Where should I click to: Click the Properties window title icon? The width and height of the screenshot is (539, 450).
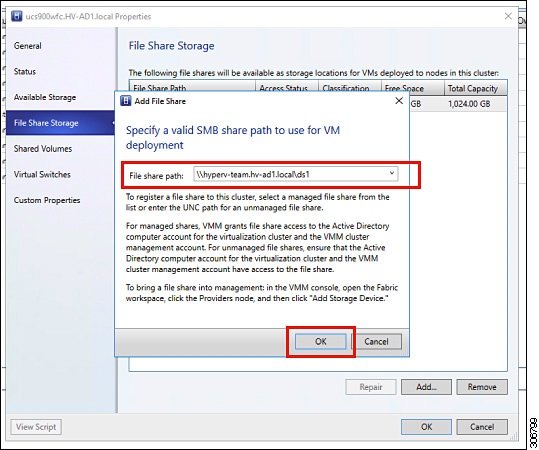coord(16,16)
